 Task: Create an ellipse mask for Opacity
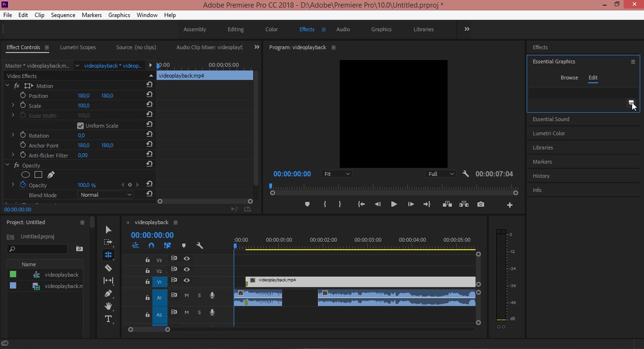[26, 175]
